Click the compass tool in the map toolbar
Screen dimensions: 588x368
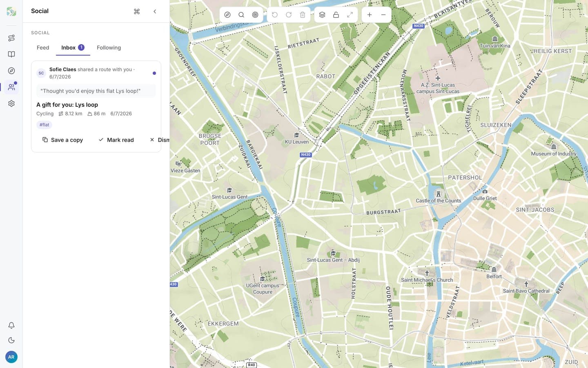tap(227, 15)
